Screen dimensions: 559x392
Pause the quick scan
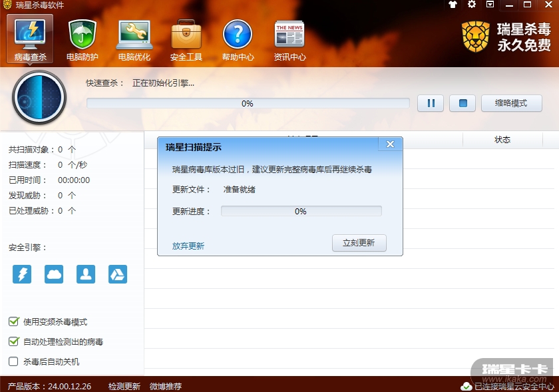tap(431, 103)
